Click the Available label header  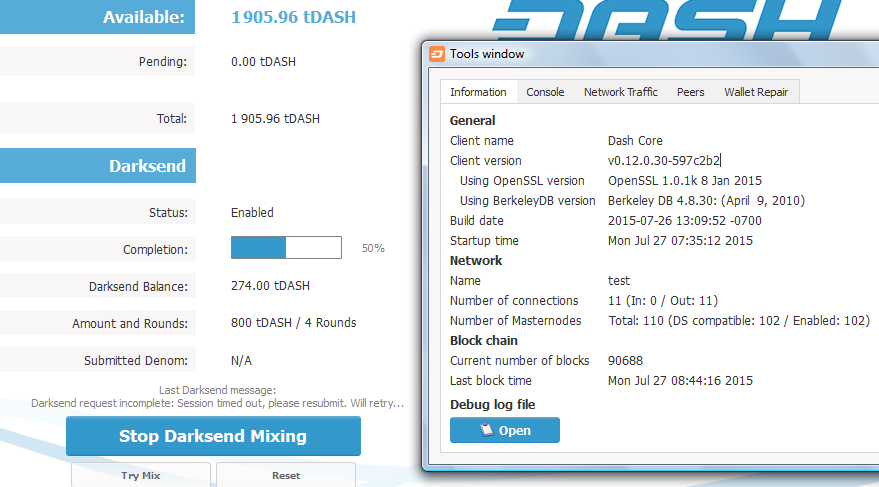click(x=98, y=17)
